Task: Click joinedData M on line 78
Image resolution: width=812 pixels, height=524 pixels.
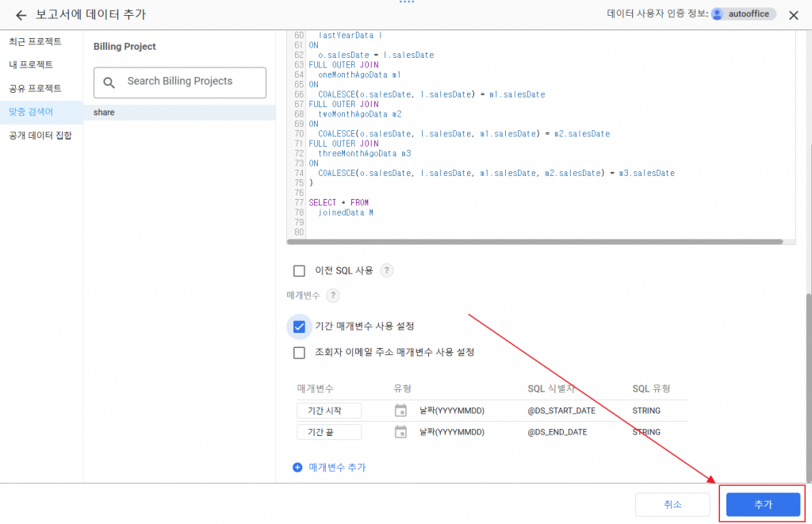Action: [346, 212]
